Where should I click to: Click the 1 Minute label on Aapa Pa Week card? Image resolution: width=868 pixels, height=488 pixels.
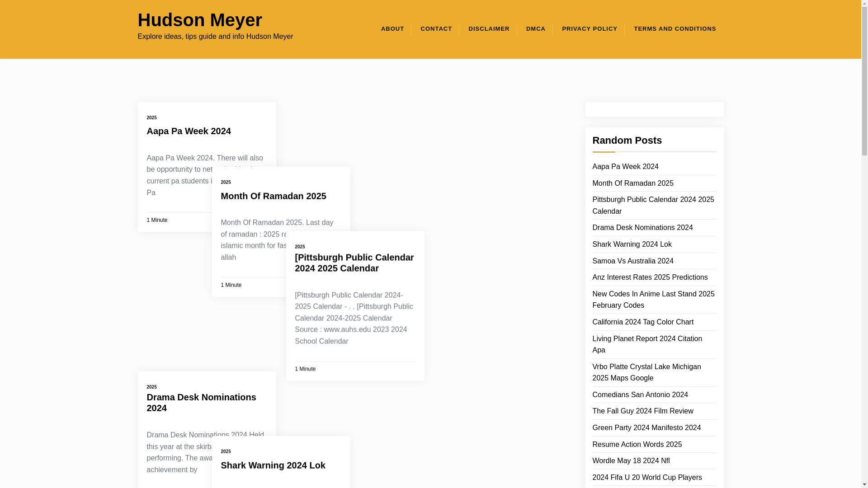tap(157, 220)
